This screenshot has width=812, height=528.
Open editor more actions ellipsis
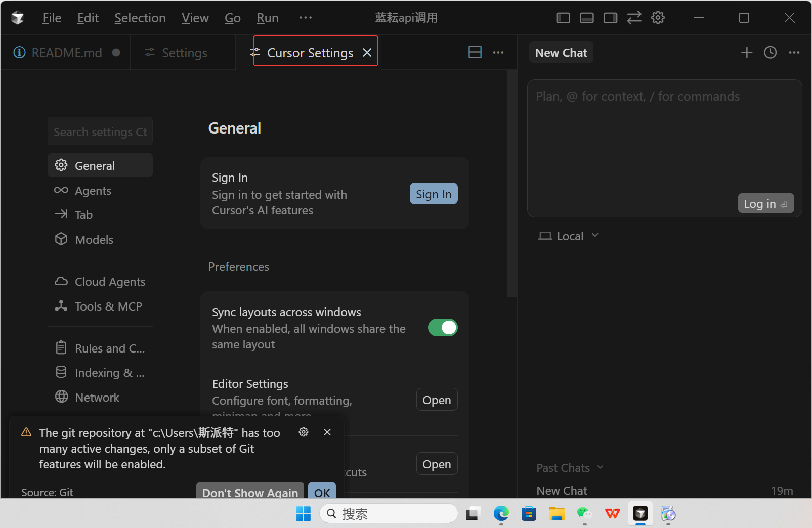498,52
